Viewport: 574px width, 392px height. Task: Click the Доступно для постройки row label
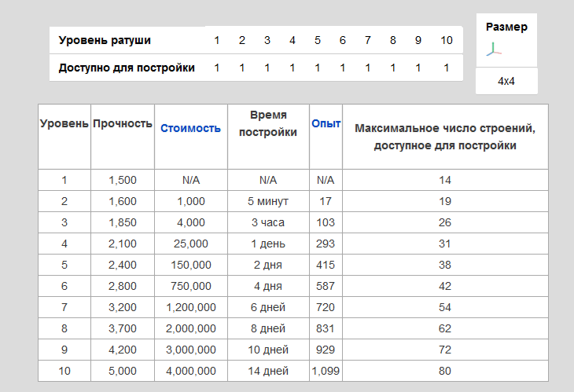(x=127, y=68)
